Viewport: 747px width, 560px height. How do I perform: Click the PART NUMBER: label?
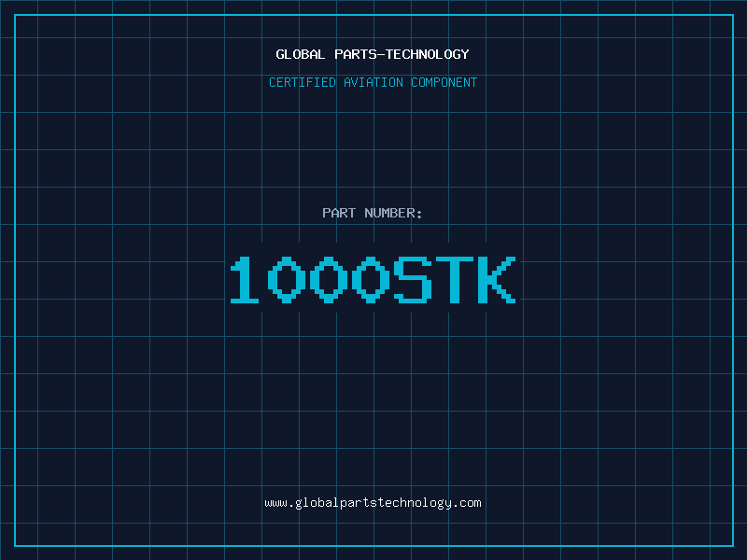tap(373, 213)
